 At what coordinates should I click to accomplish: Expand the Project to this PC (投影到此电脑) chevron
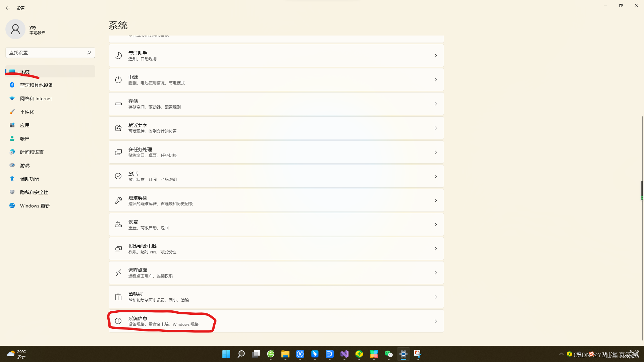435,249
